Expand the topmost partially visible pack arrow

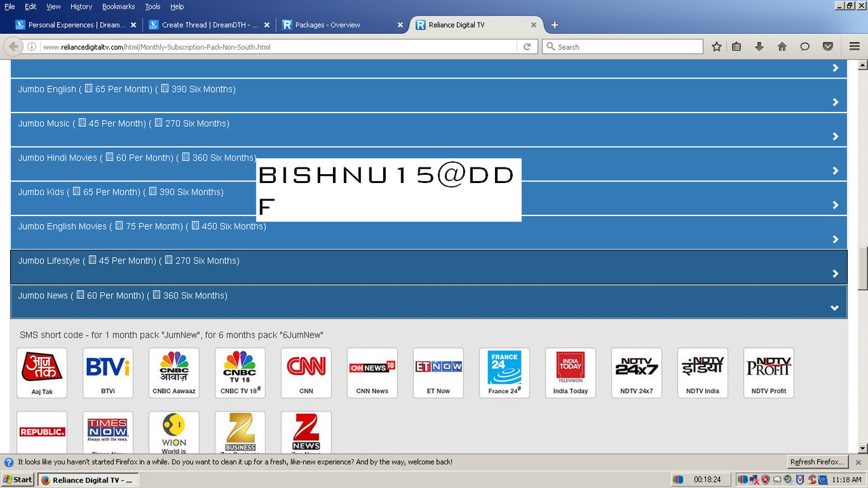[x=835, y=68]
